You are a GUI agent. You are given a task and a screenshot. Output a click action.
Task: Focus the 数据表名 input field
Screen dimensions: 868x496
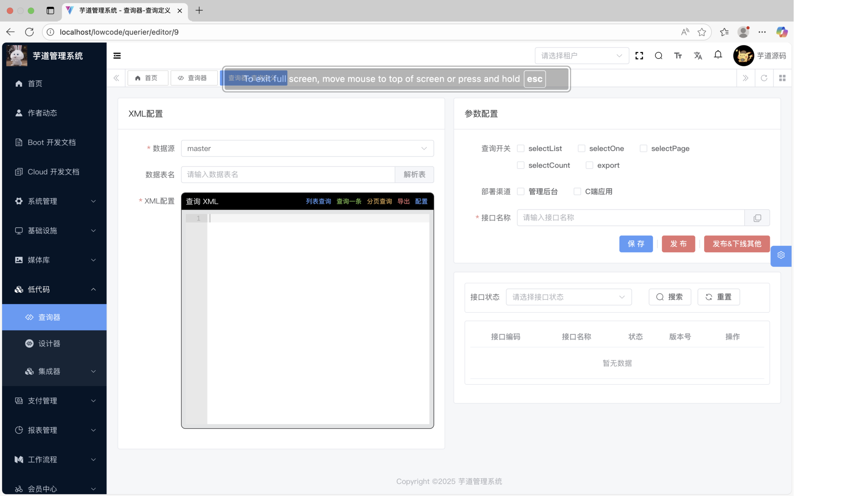(288, 175)
